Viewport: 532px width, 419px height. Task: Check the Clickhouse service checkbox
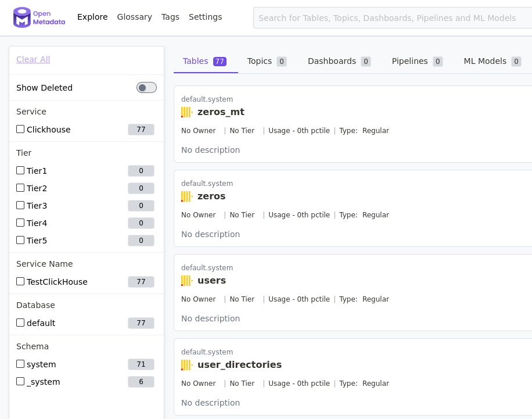(x=20, y=129)
